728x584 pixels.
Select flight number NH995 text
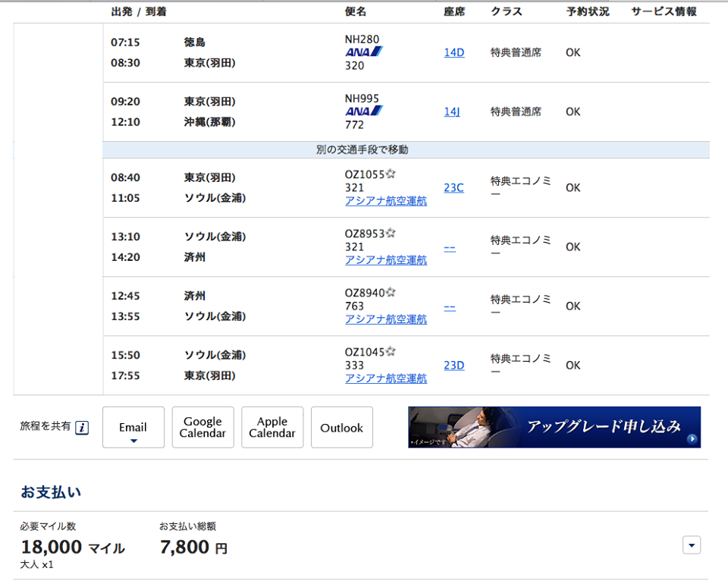pyautogui.click(x=362, y=99)
